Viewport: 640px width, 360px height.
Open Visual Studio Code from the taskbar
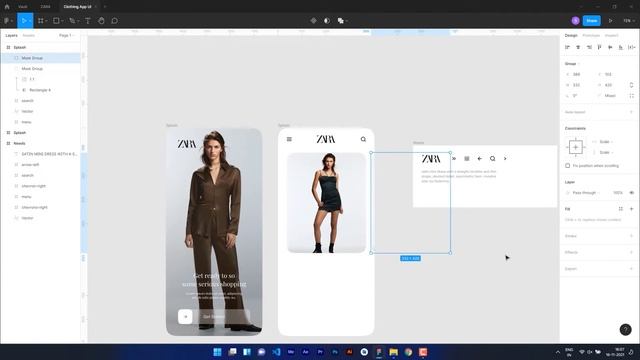coord(276,352)
